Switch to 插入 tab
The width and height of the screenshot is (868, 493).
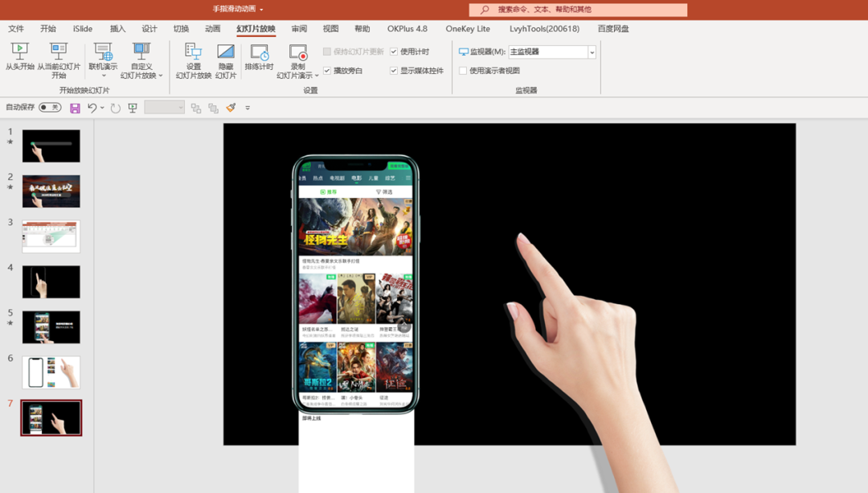click(x=117, y=29)
